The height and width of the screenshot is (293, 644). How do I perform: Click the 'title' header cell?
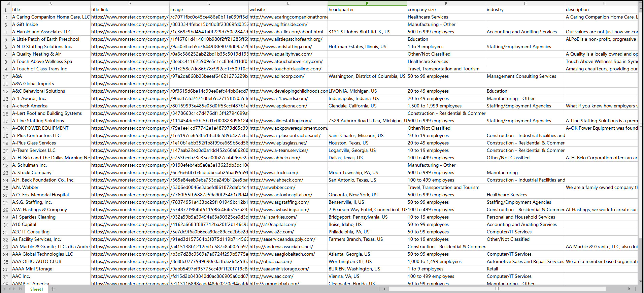pyautogui.click(x=50, y=10)
